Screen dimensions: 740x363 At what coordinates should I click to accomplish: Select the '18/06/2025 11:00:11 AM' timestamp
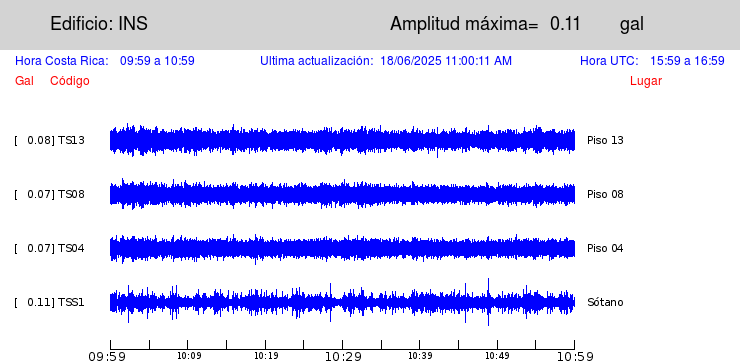446,61
